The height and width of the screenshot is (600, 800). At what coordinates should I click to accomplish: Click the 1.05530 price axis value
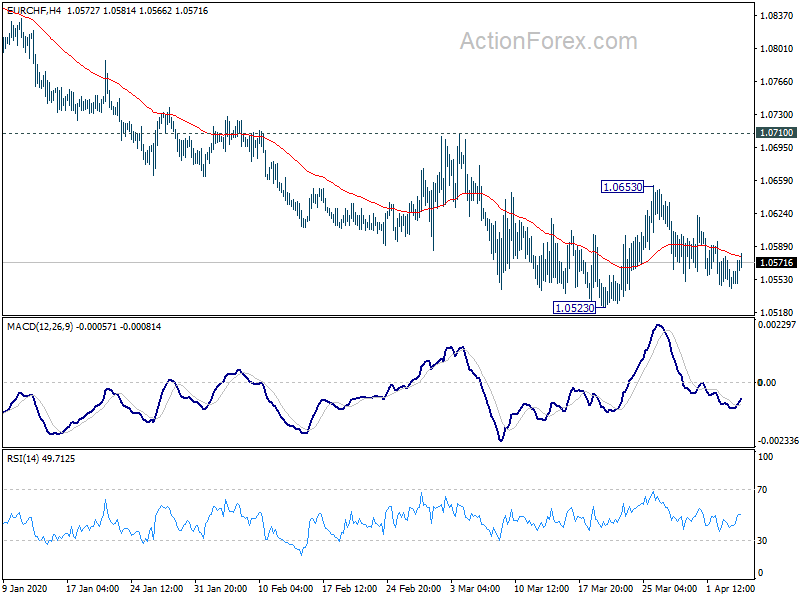(777, 280)
